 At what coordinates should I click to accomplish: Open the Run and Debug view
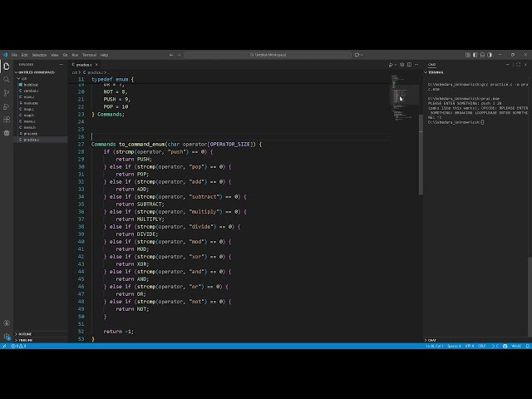click(7, 106)
